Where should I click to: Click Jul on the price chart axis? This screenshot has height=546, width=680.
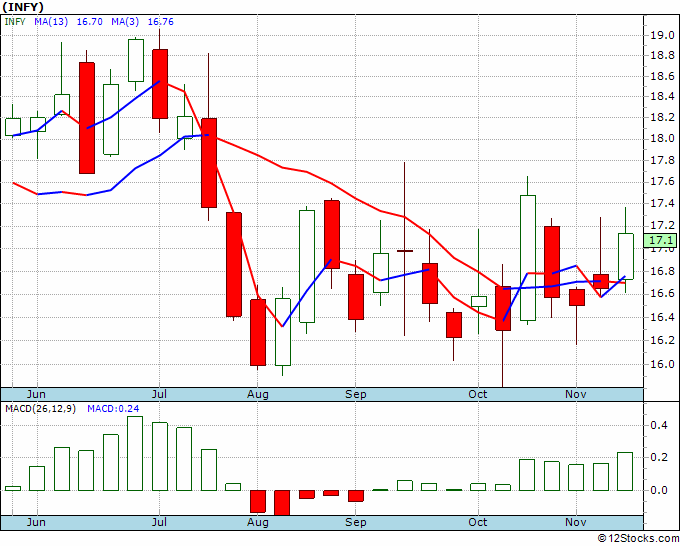point(160,394)
